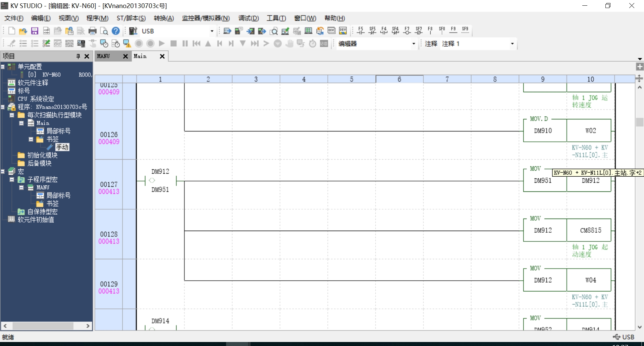Close the 项目 panel

(x=87, y=56)
